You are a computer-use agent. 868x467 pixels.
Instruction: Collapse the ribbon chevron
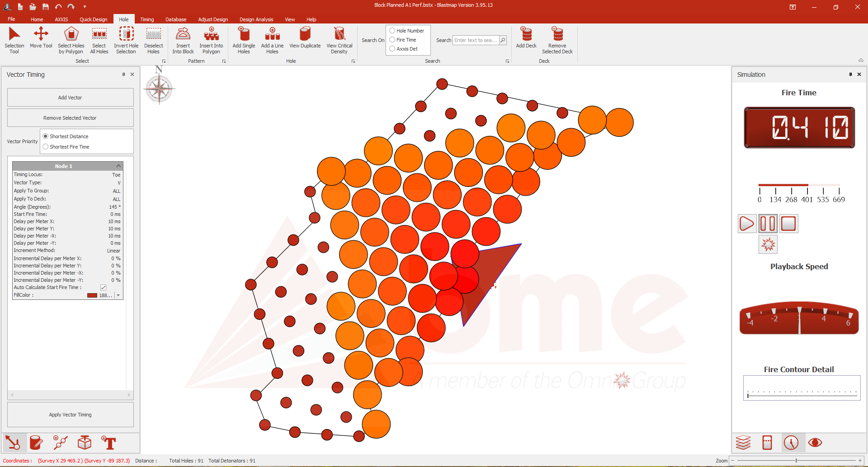(x=861, y=61)
